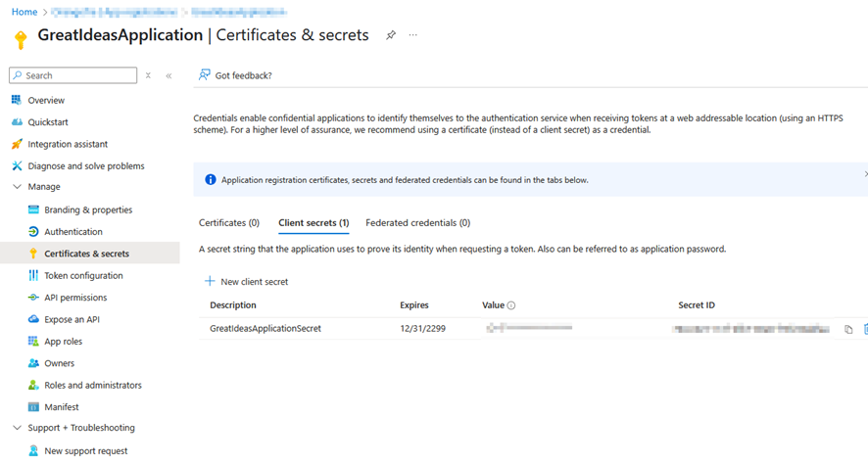The image size is (868, 465).
Task: Click the App roles icon
Action: (x=33, y=341)
